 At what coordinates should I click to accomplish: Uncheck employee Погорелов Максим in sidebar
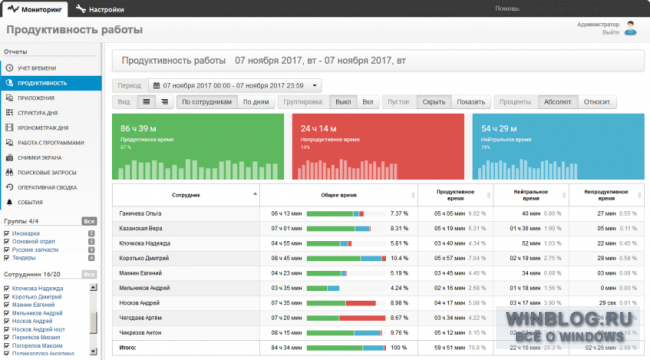pyautogui.click(x=6, y=345)
